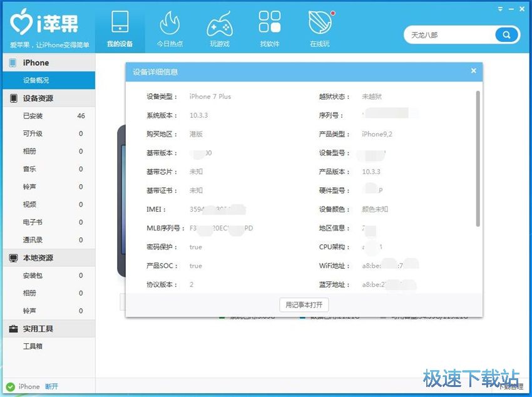This screenshot has width=532, height=397.
Task: Select 设备概况 in the sidebar
Action: coord(49,80)
